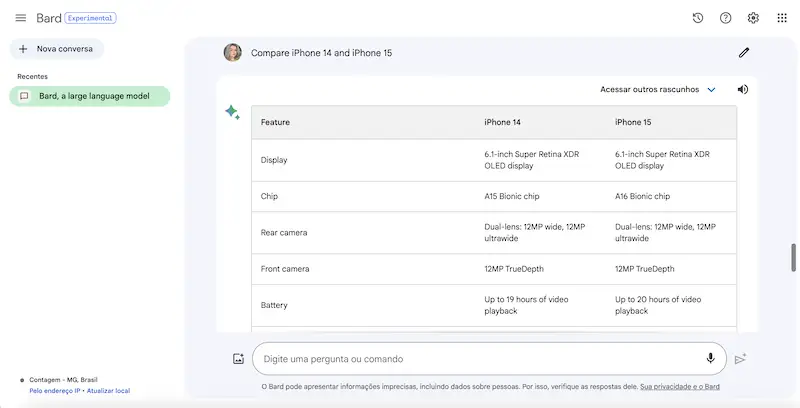
Task: Select the Rear camera row label
Action: point(284,233)
